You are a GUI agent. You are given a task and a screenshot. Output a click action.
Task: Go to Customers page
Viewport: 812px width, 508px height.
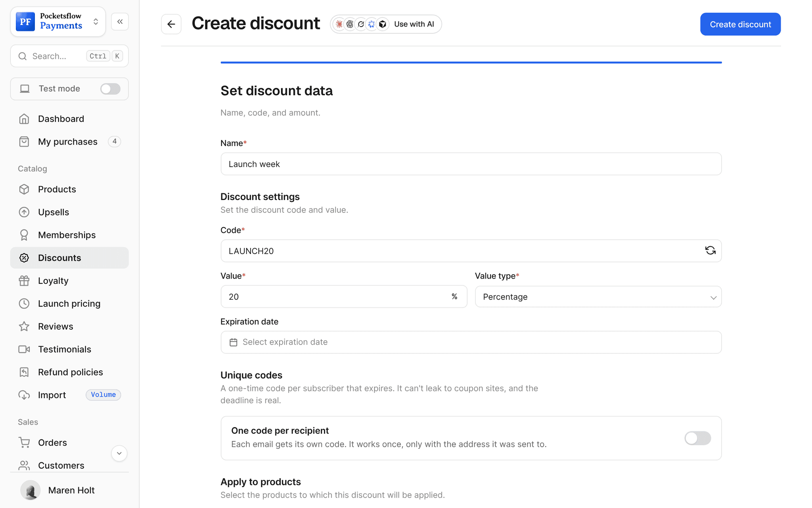coord(69,465)
